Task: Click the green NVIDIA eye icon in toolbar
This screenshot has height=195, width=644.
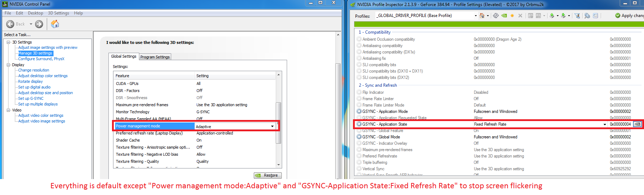Action: [504, 16]
